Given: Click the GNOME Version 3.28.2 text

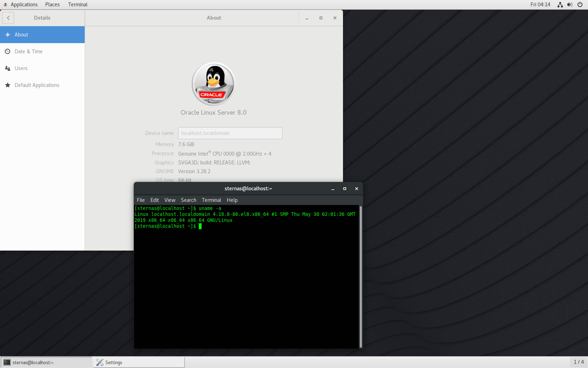Looking at the screenshot, I should point(194,171).
